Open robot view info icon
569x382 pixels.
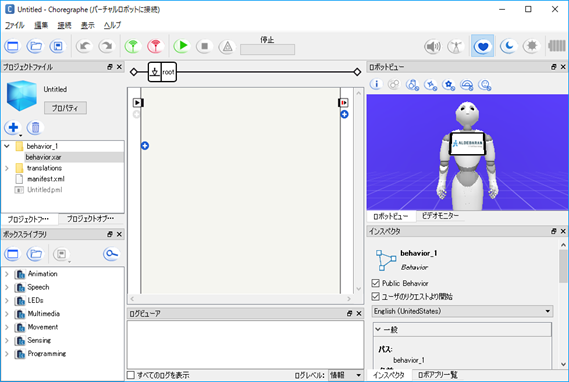point(376,85)
